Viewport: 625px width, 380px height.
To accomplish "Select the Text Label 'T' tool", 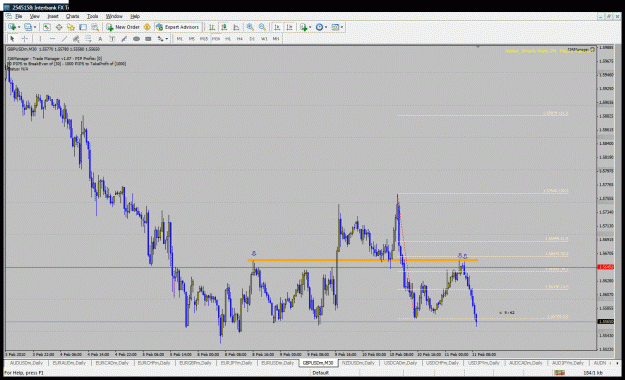I will (112, 39).
